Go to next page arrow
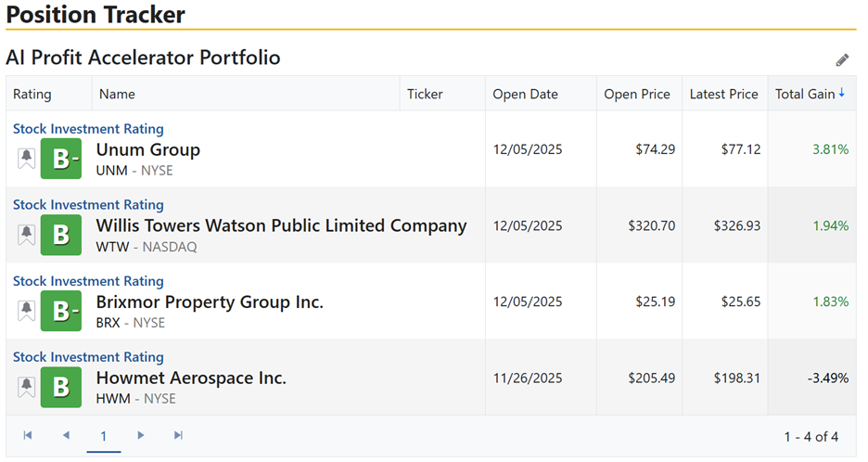Screen dimensions: 868x462 tap(141, 435)
